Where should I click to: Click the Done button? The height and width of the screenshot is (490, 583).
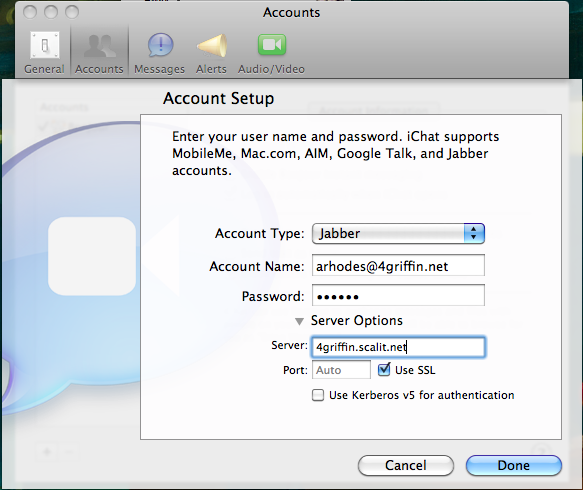(x=513, y=465)
